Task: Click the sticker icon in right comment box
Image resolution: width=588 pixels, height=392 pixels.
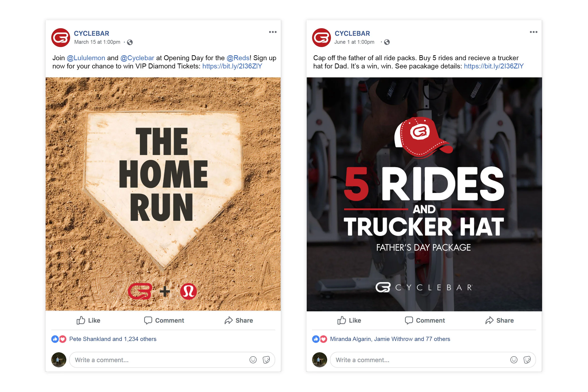Action: 527,360
